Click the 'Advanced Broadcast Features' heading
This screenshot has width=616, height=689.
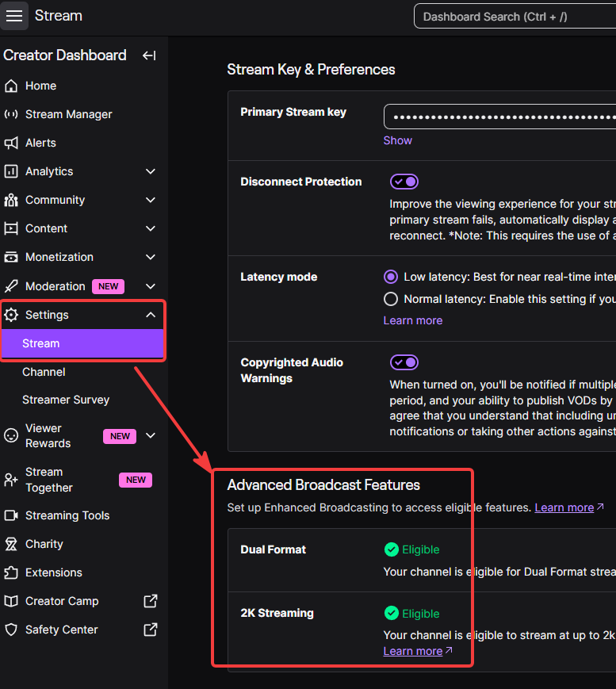click(323, 485)
